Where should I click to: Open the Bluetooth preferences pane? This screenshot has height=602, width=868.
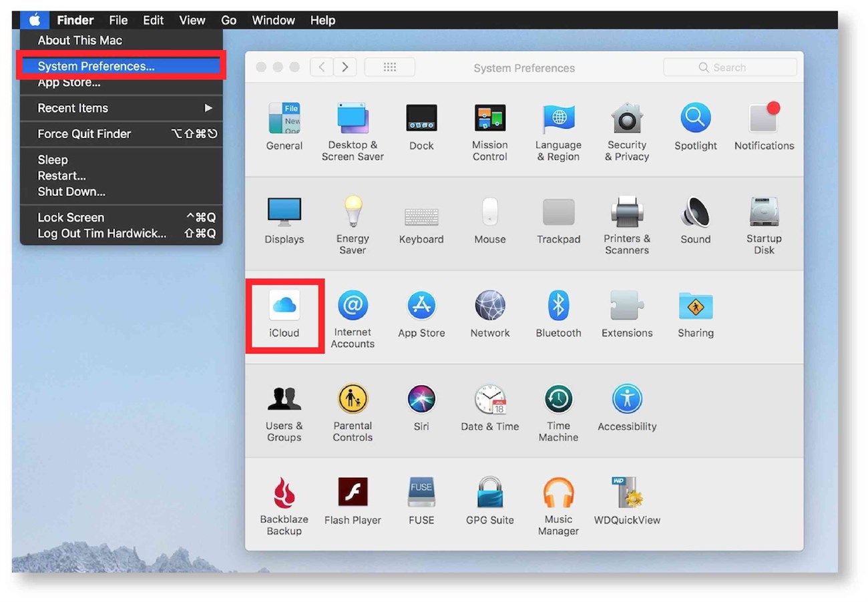click(x=558, y=314)
